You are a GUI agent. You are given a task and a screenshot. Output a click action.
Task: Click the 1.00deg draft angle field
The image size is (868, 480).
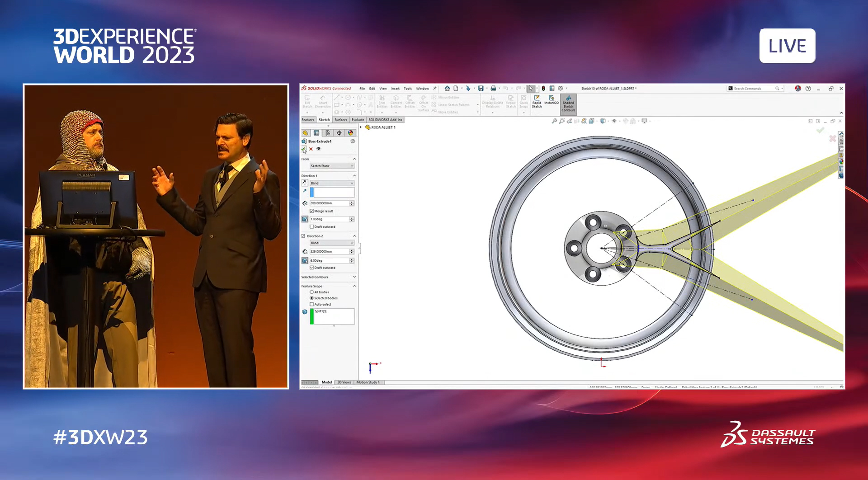pos(329,219)
